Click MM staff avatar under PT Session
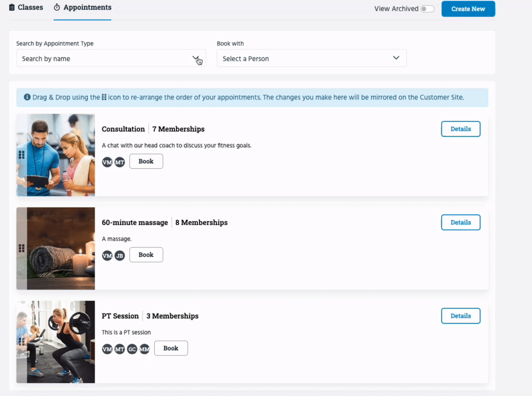 pos(145,349)
